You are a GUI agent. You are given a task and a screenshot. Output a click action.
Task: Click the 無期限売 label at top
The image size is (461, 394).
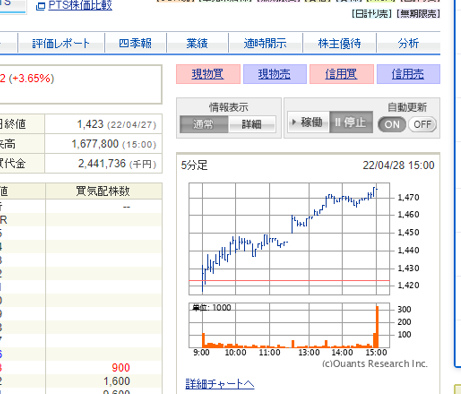(418, 14)
